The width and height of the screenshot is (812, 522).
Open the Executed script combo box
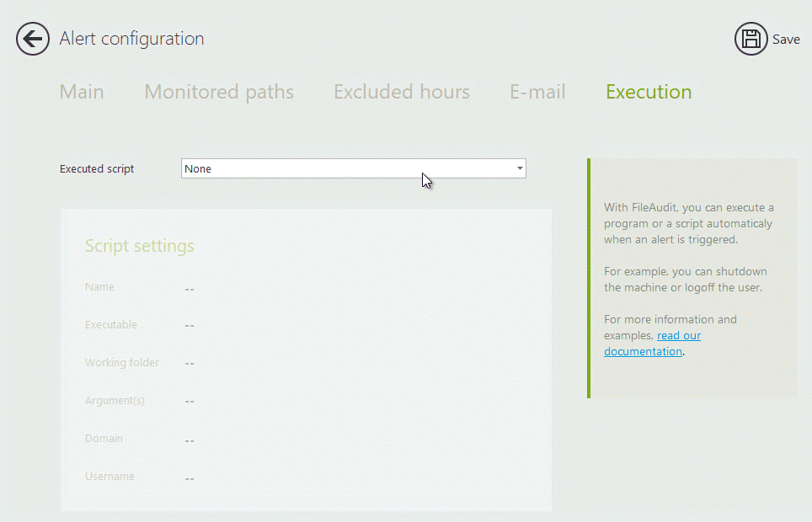353,168
